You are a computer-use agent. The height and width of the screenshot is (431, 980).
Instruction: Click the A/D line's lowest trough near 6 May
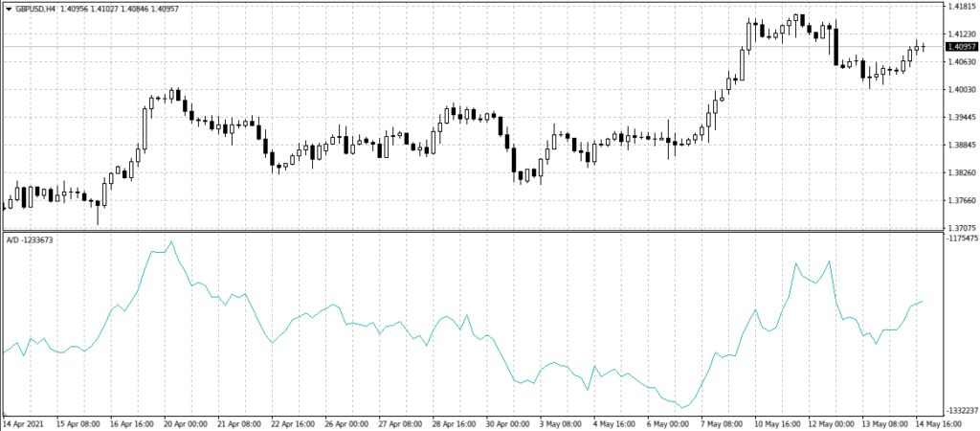[683, 407]
